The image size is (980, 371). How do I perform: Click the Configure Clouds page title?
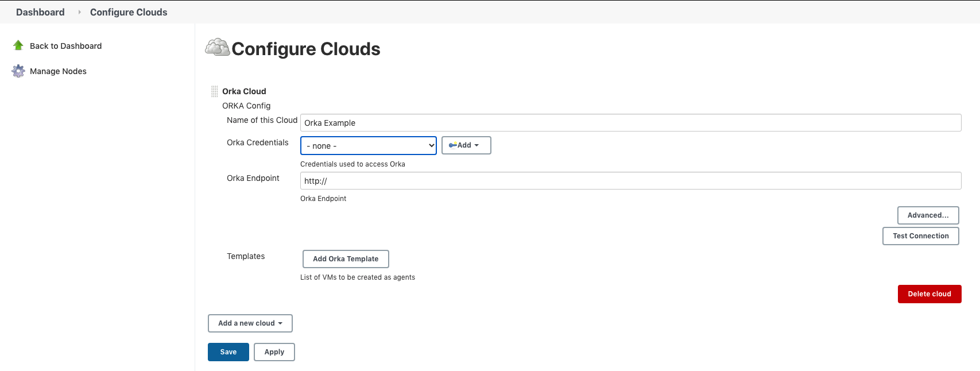point(306,49)
